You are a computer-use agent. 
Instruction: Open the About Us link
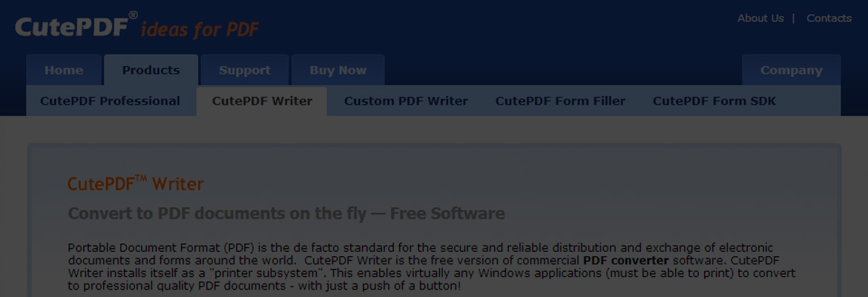[760, 19]
